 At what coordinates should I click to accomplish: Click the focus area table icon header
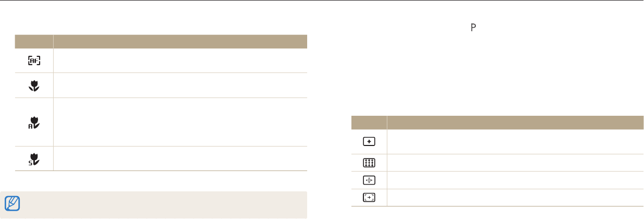click(x=369, y=123)
